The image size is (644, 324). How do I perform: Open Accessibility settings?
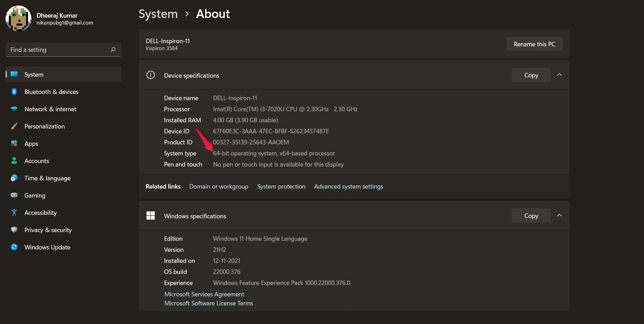coord(63,212)
